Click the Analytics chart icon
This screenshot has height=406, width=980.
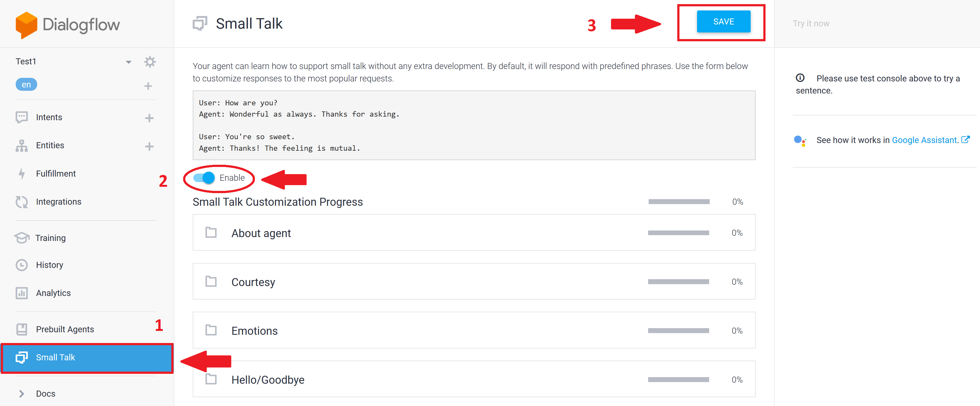coord(22,293)
